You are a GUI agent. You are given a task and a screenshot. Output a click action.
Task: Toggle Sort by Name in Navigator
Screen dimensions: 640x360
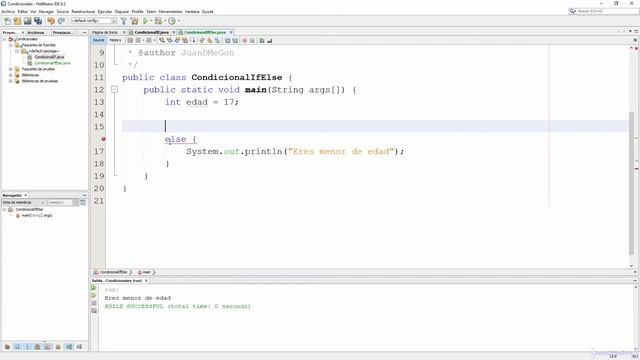coord(69,347)
